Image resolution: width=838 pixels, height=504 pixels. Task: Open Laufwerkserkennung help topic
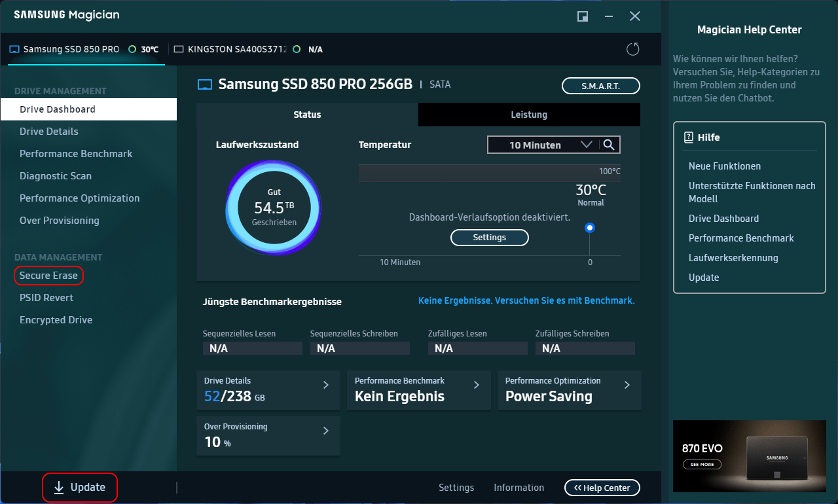(x=733, y=258)
